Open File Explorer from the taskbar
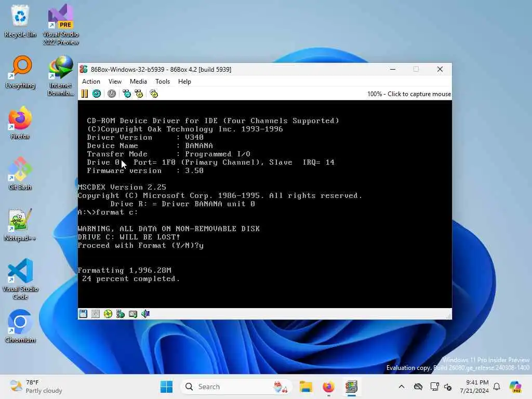The height and width of the screenshot is (399, 532). 305,387
